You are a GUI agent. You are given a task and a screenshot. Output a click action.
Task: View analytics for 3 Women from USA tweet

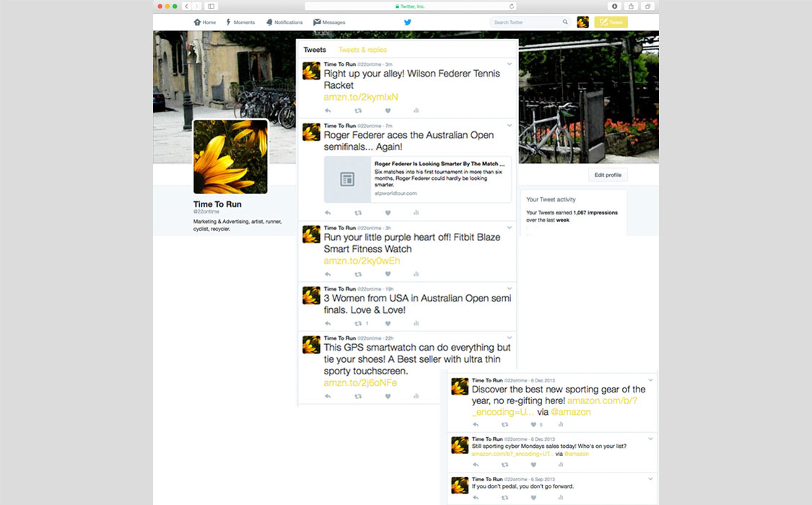pos(416,323)
